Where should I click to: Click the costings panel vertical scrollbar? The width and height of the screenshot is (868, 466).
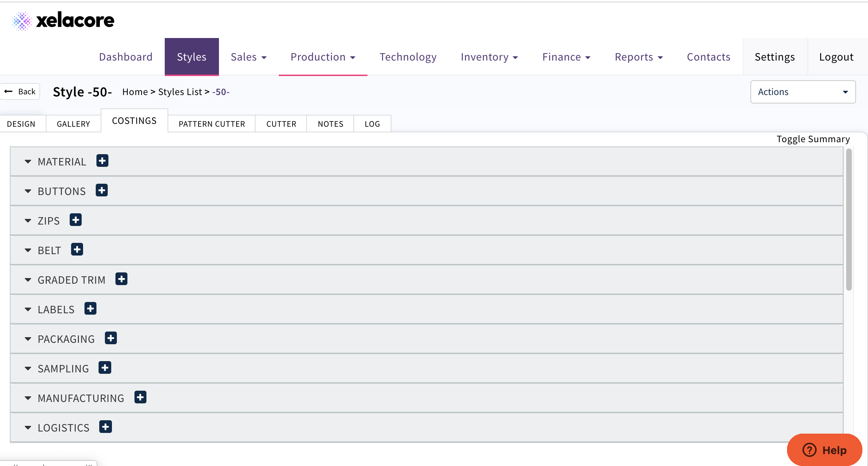point(849,220)
